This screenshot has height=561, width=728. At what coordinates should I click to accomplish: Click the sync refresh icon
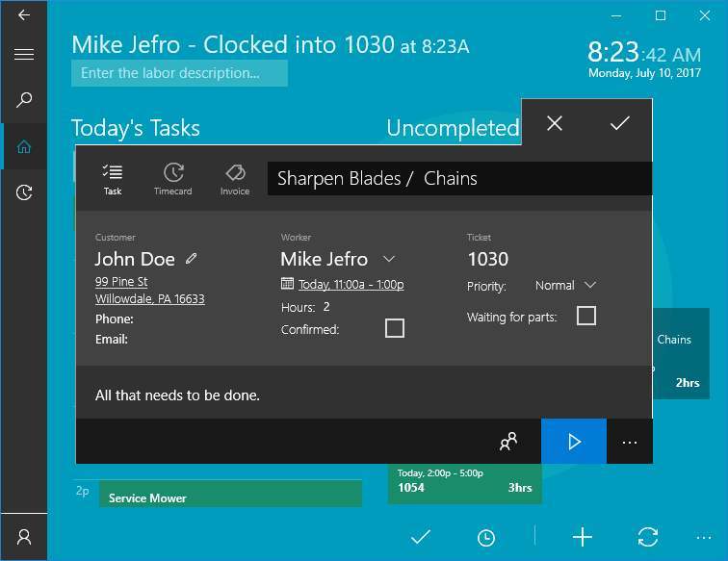point(648,537)
